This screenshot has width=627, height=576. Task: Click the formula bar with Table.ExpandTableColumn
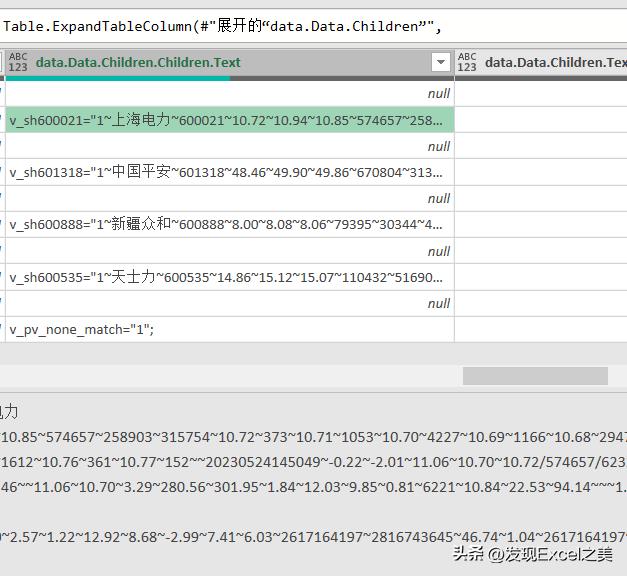pos(314,26)
